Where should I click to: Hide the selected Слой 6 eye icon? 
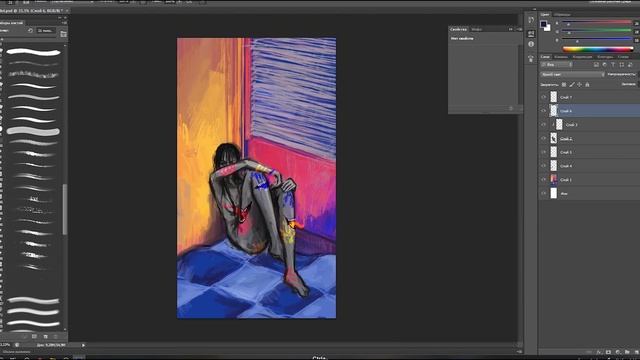[x=543, y=111]
